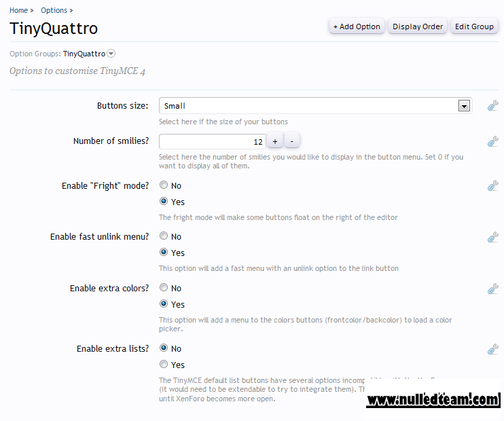Go to Home breadcrumb link
The image size is (504, 421).
coord(18,10)
